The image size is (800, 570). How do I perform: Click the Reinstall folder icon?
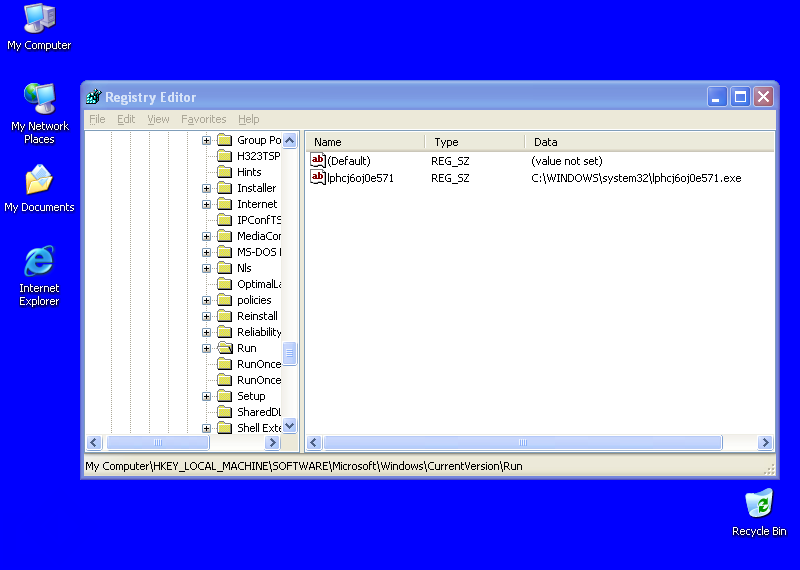(x=224, y=316)
